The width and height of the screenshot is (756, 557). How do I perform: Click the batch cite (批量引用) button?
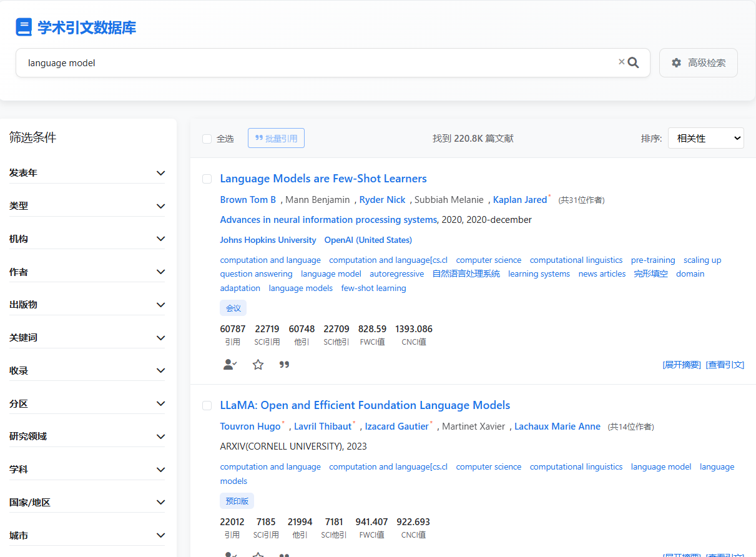point(276,138)
